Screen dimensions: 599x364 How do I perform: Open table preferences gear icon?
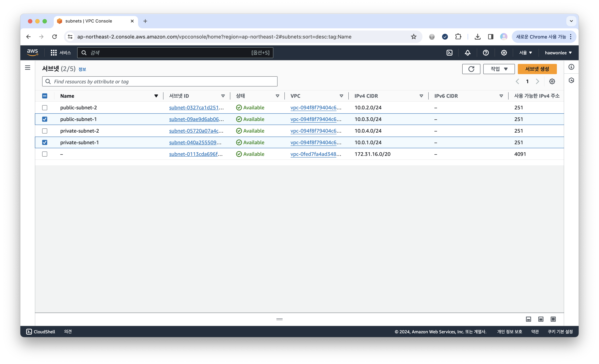point(552,81)
